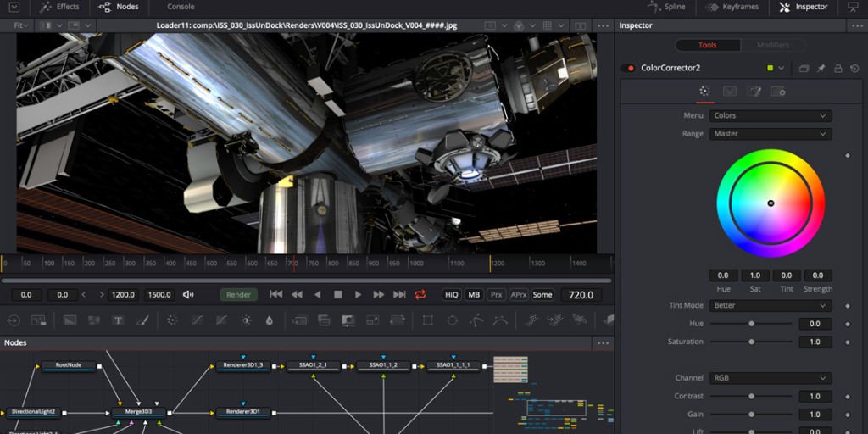Expand the ColorCorrector2 tile color dropdown arrow
Screen dimensions: 868x434
781,68
